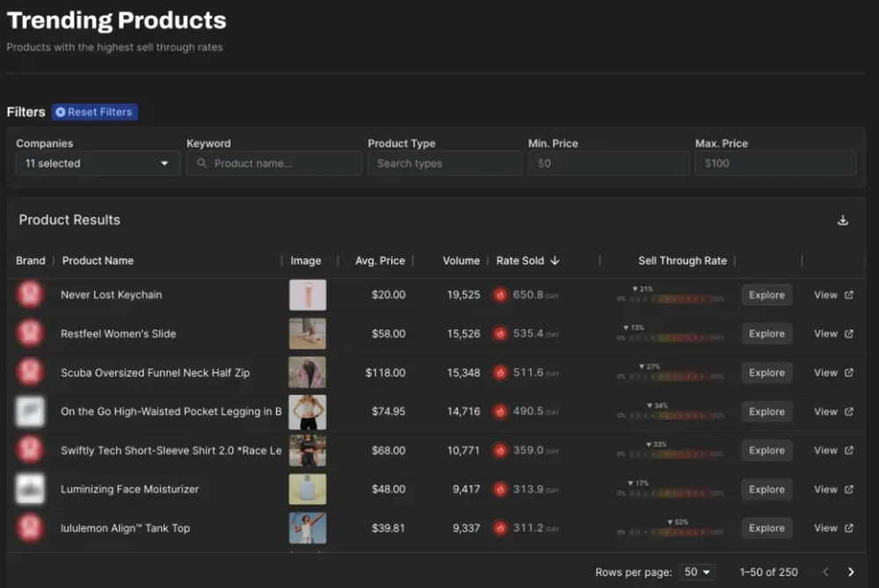Image resolution: width=879 pixels, height=588 pixels.
Task: Open the Never Lost Keychain product image
Action: 307,294
